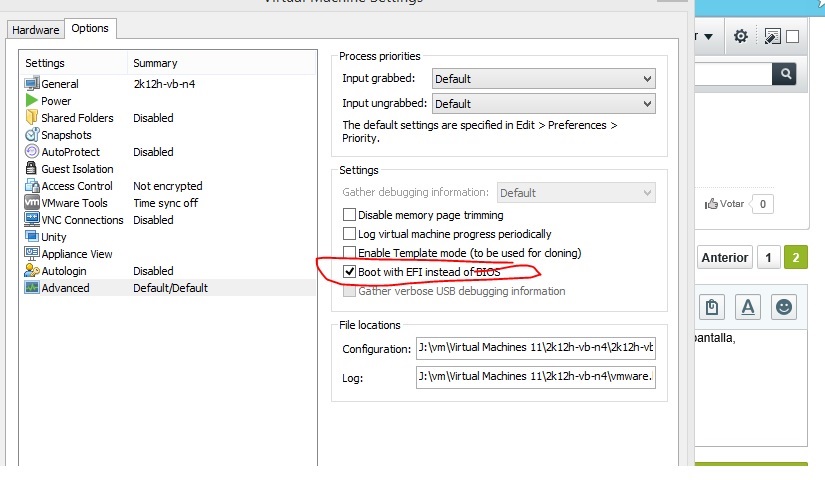Toggle Boot with EFI instead of BIOS
This screenshot has height=480, width=825.
coord(350,271)
